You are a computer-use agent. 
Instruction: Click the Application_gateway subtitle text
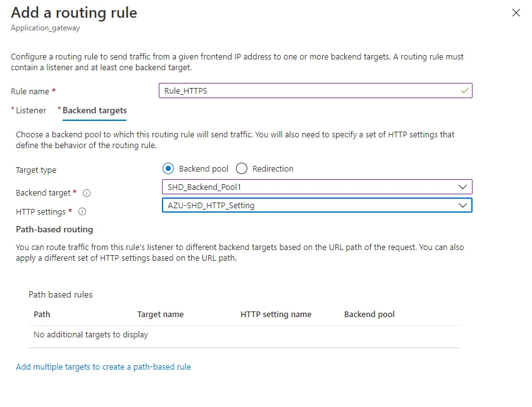click(46, 28)
